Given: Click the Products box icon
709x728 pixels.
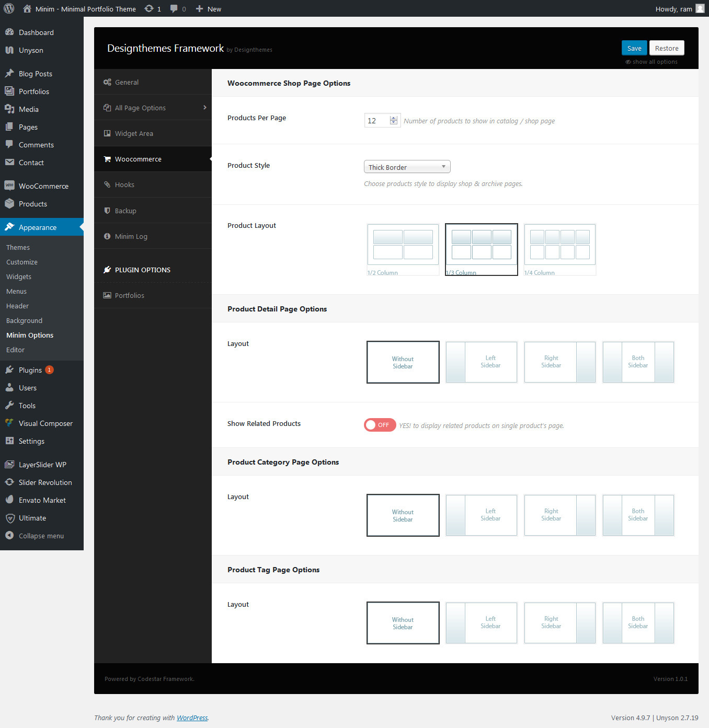Looking at the screenshot, I should point(9,203).
